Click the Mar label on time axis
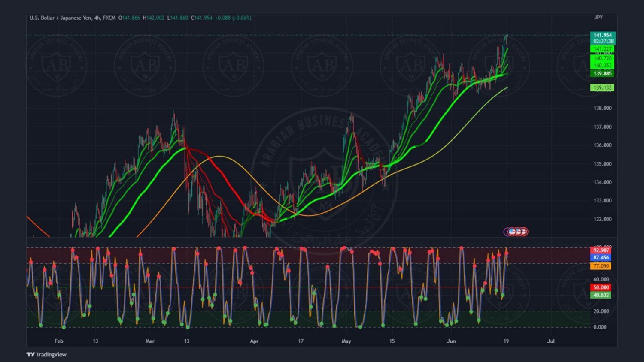 150,341
